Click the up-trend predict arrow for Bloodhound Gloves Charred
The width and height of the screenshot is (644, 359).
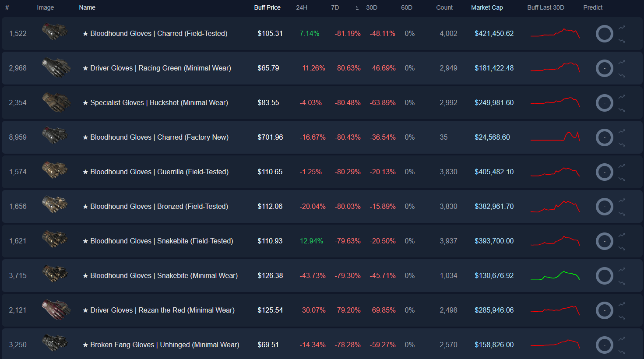pos(622,27)
